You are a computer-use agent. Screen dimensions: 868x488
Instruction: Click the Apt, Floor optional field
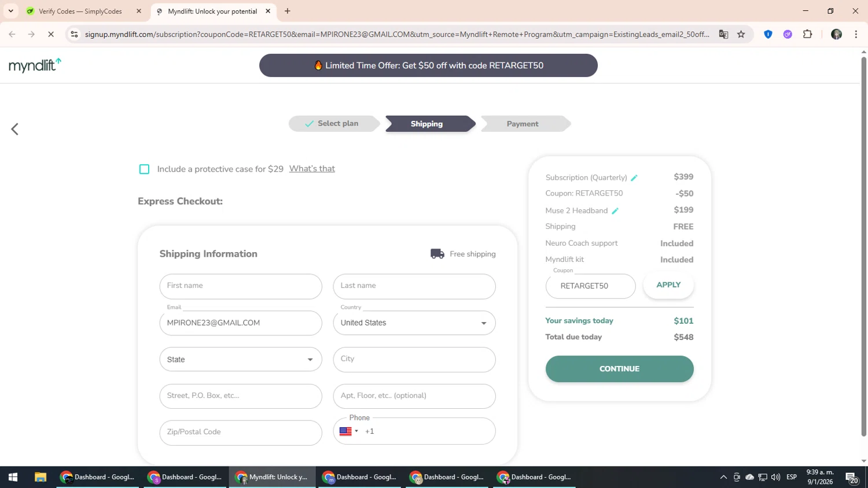point(414,396)
